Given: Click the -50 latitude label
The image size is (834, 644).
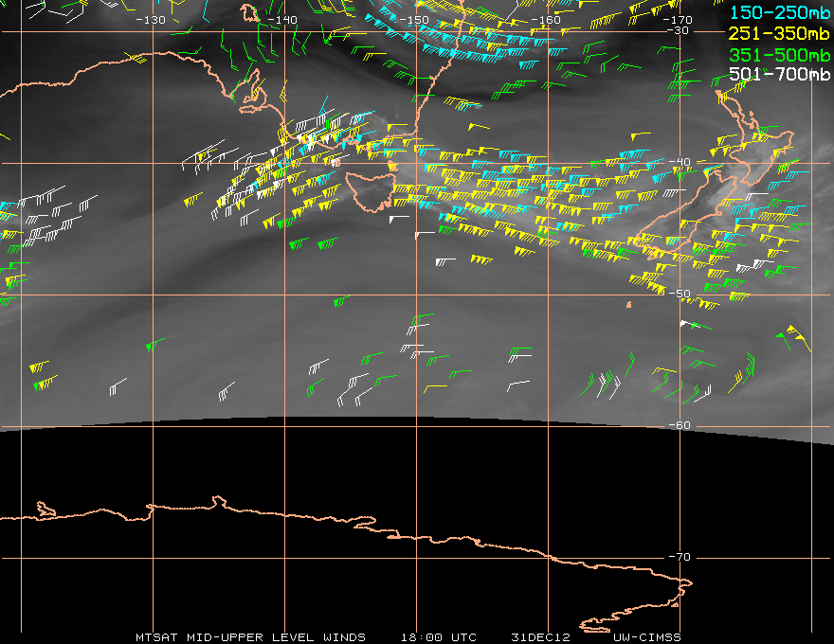Looking at the screenshot, I should [680, 294].
